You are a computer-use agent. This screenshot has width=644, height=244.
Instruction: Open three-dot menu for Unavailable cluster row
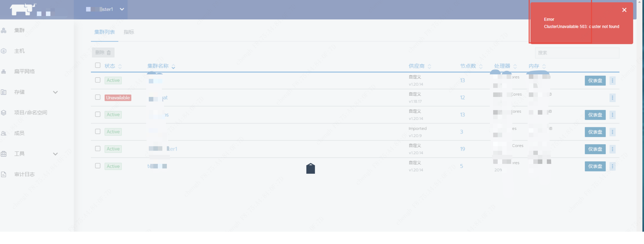[612, 98]
